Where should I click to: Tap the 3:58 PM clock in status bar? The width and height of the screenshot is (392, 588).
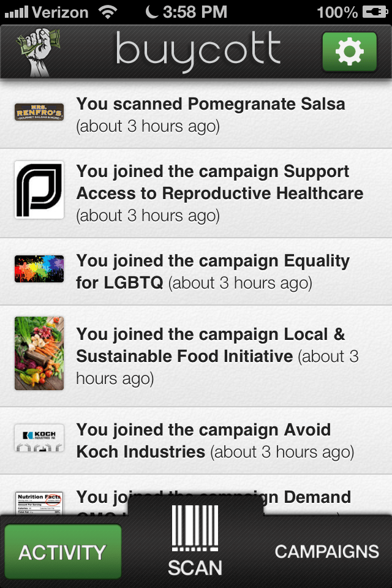point(195,12)
